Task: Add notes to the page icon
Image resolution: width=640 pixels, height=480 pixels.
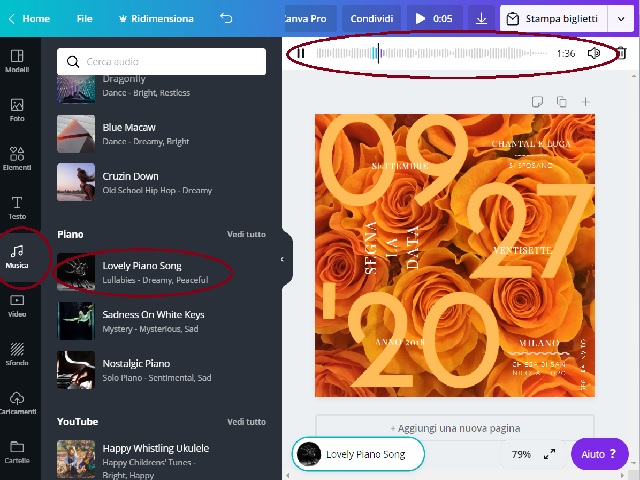Action: 537,101
